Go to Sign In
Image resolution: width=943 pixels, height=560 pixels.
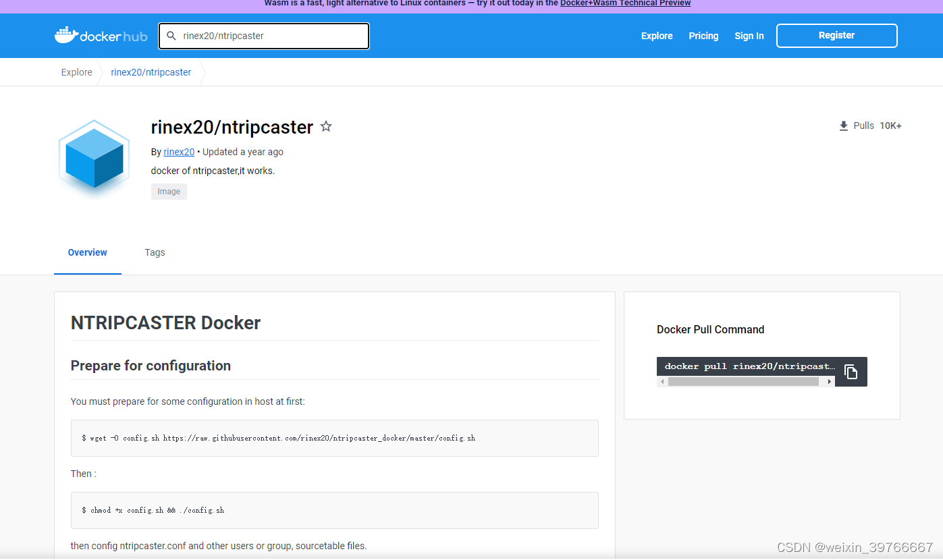749,36
